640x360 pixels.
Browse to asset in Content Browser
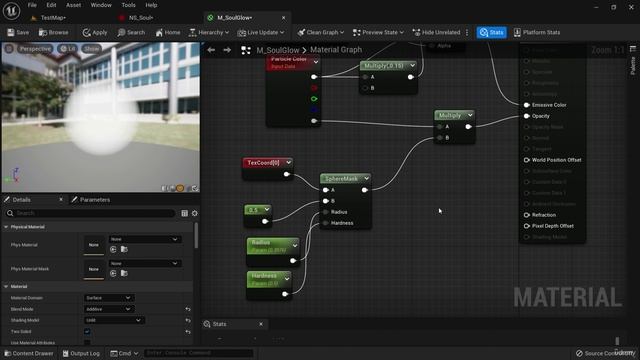point(53,32)
